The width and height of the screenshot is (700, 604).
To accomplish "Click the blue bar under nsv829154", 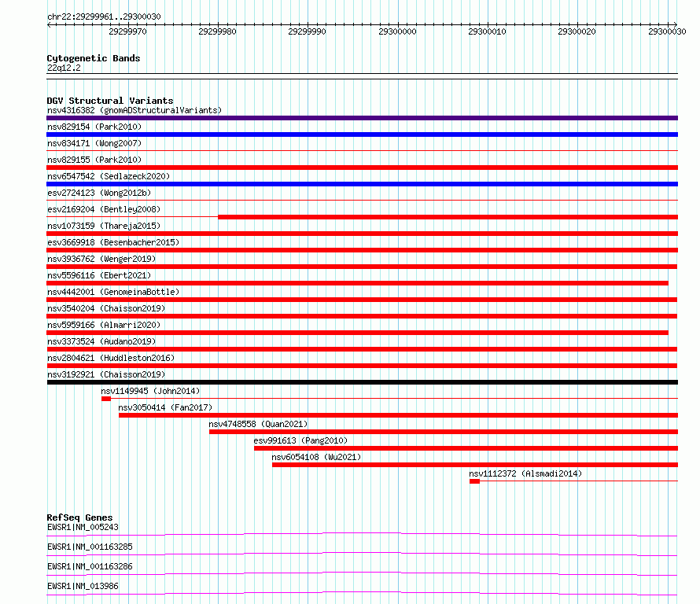I will [362, 134].
